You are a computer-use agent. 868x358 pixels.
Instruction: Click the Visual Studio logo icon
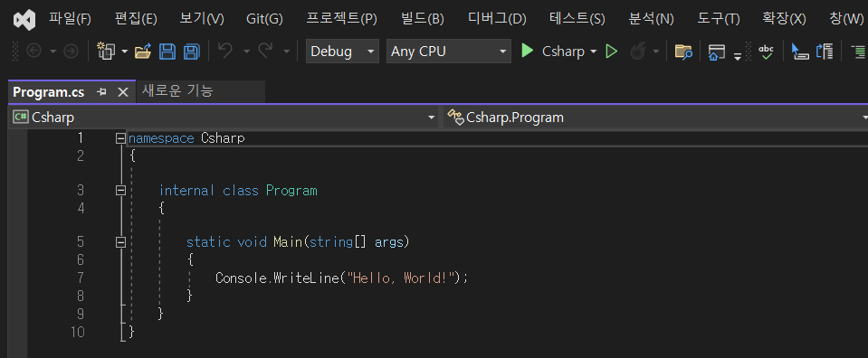coord(25,20)
